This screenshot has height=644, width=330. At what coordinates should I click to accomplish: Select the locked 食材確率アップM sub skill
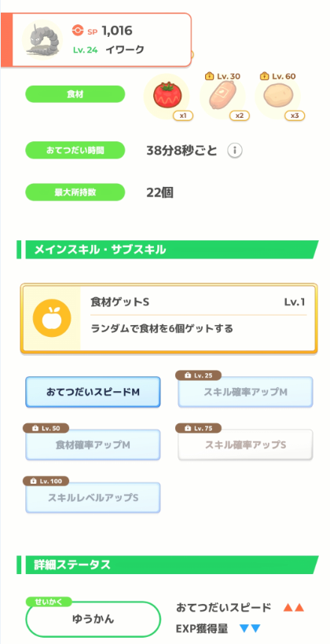pyautogui.click(x=93, y=445)
